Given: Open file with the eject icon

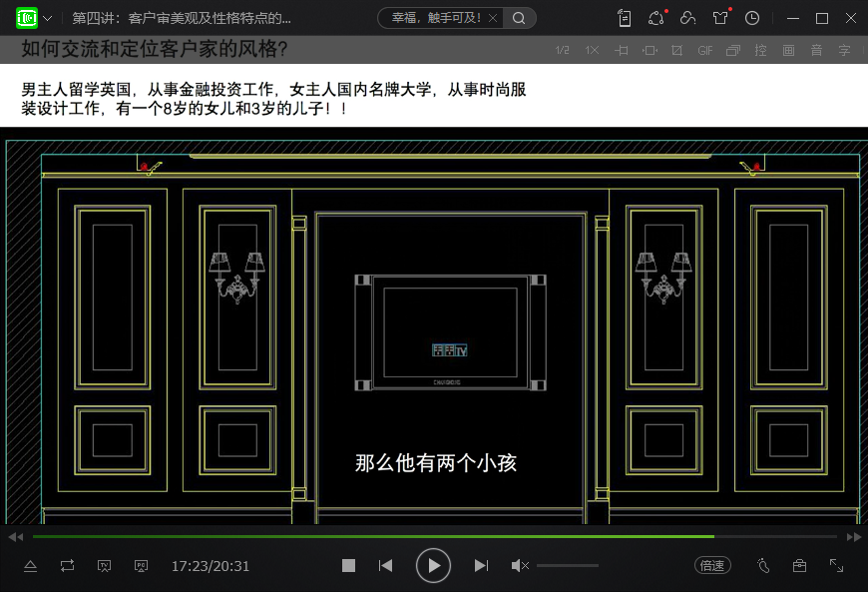Looking at the screenshot, I should click(x=30, y=566).
